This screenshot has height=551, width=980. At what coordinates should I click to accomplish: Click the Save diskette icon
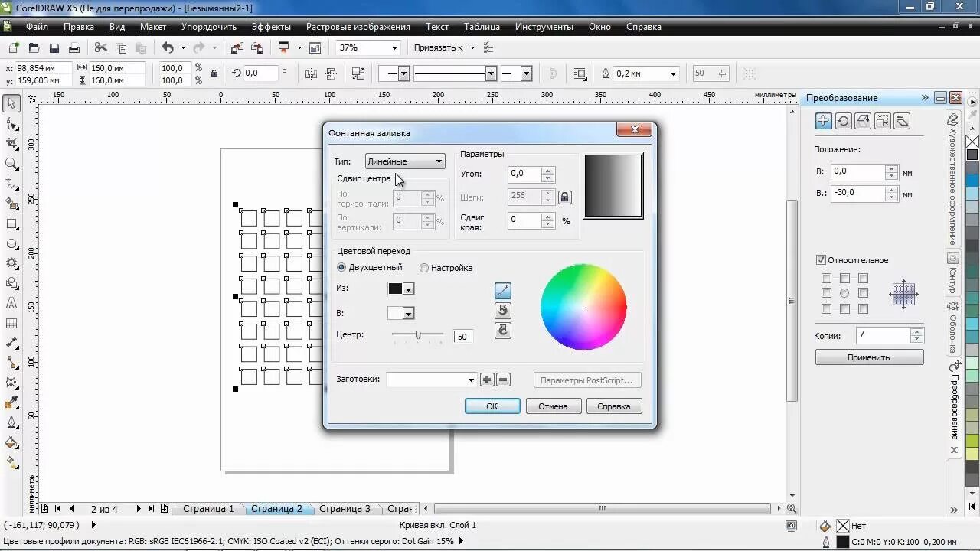tap(54, 47)
